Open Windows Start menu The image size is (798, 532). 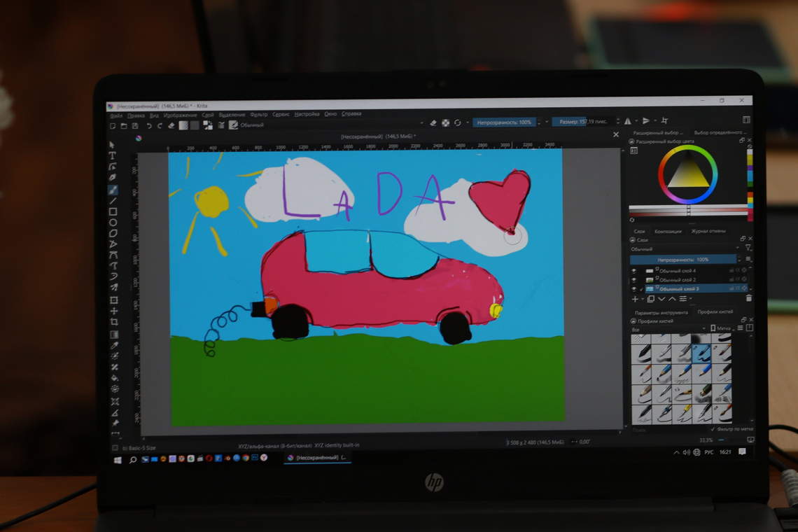118,460
